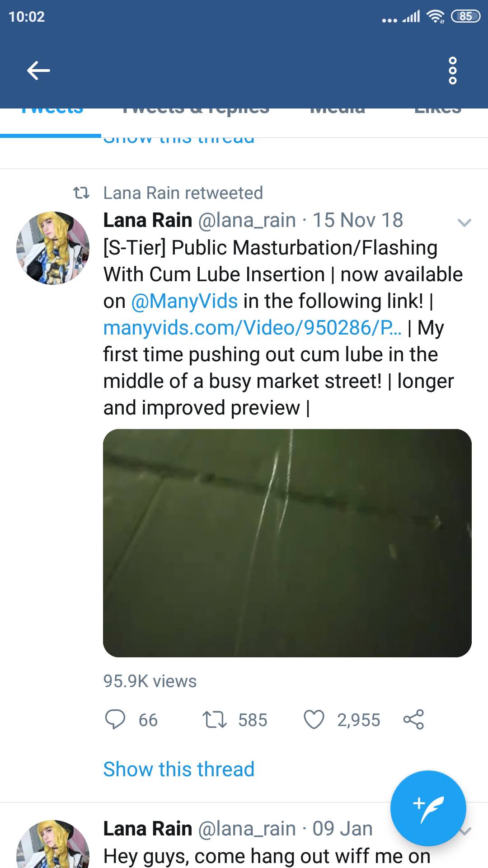Expand the tweet options chevron

464,222
